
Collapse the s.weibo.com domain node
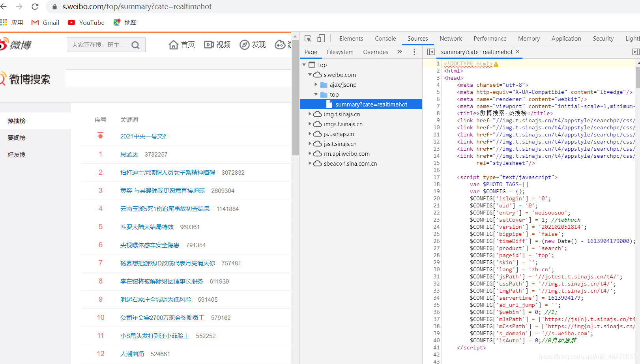point(310,75)
